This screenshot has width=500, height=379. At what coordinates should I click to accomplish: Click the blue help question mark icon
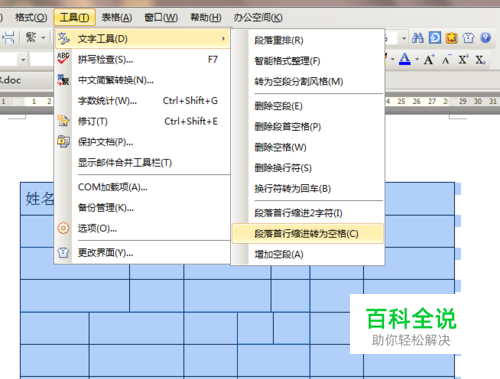485,38
